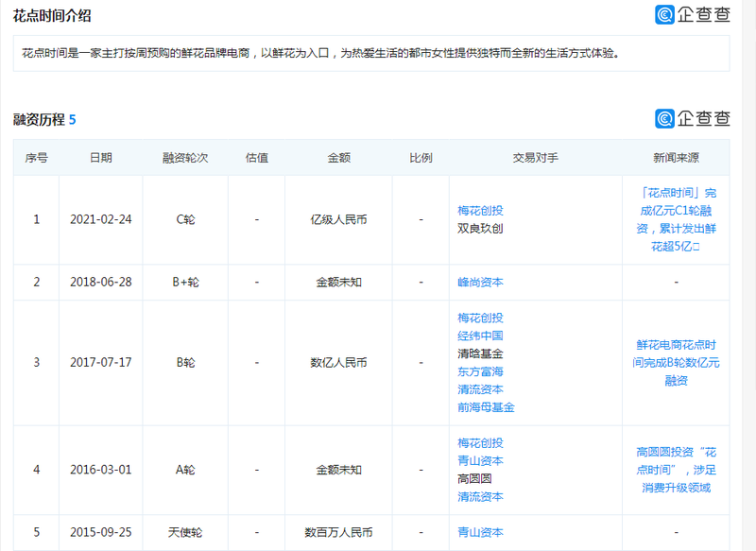Click serial number 5 in the 2015-09-25 row
756x551 pixels.
36,533
